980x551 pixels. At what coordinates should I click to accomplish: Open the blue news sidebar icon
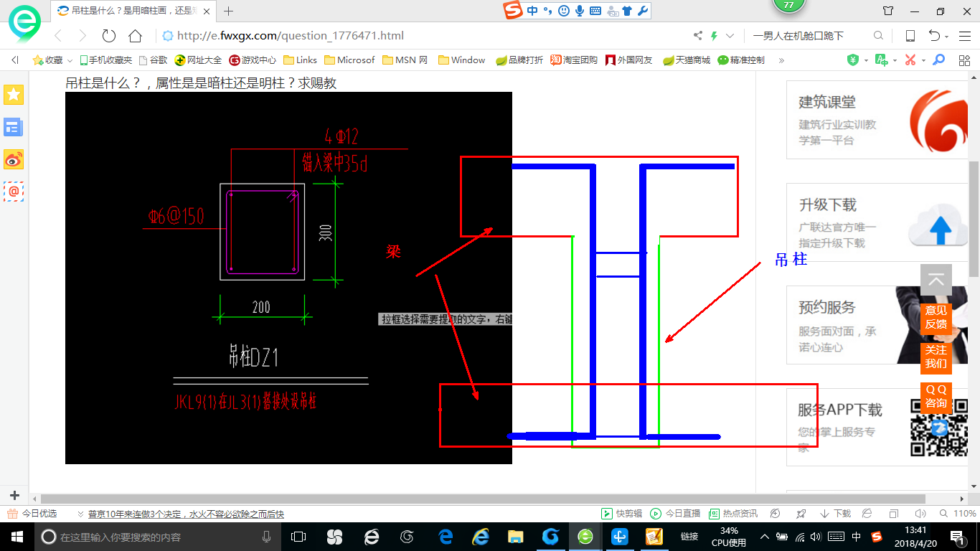tap(14, 128)
